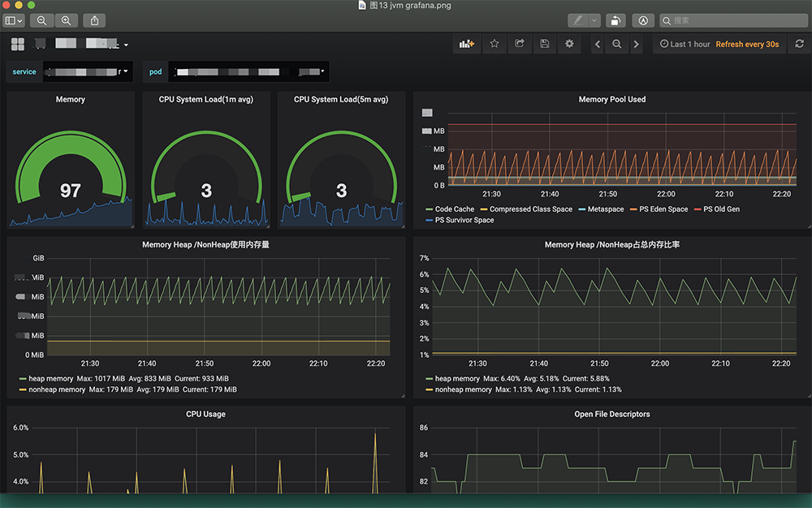Click the Preview share button in toolbar
812x508 pixels.
tap(94, 19)
